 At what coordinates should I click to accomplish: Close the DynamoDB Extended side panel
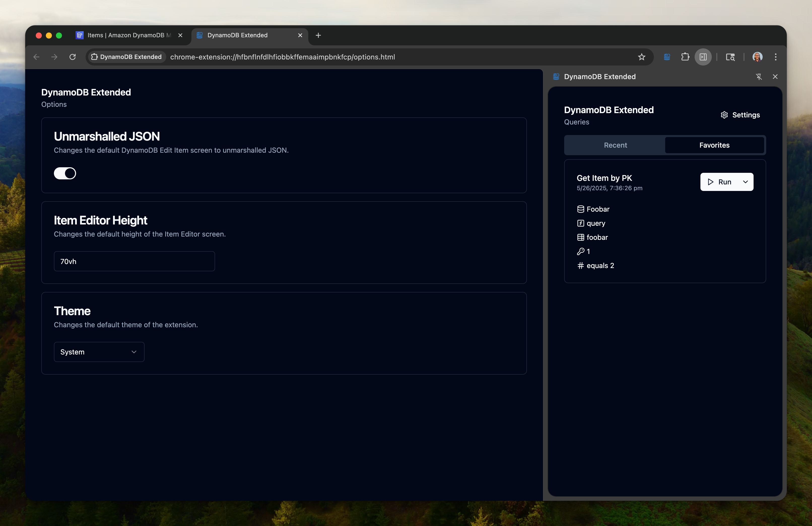pos(775,77)
